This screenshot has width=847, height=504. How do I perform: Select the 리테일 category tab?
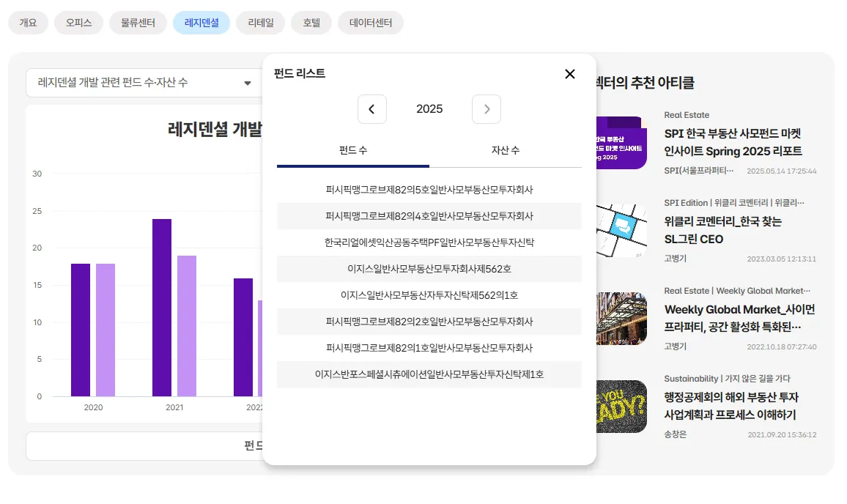[x=260, y=23]
